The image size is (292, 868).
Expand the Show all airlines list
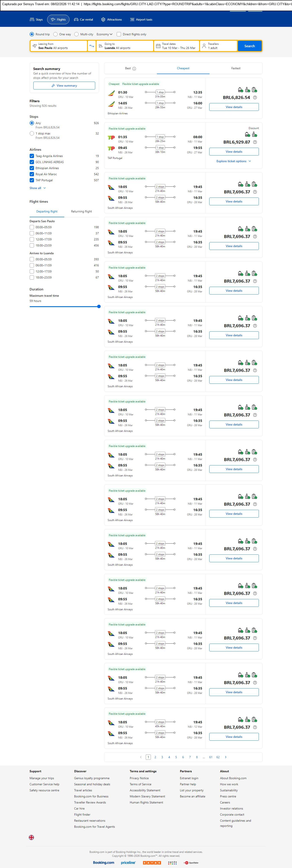[37, 188]
